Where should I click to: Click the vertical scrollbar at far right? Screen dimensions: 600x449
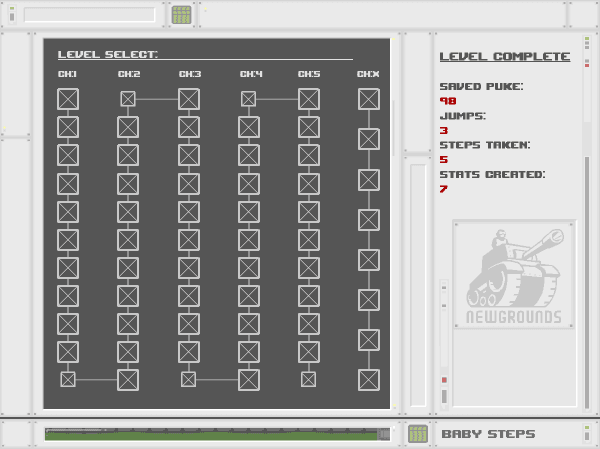[587, 283]
